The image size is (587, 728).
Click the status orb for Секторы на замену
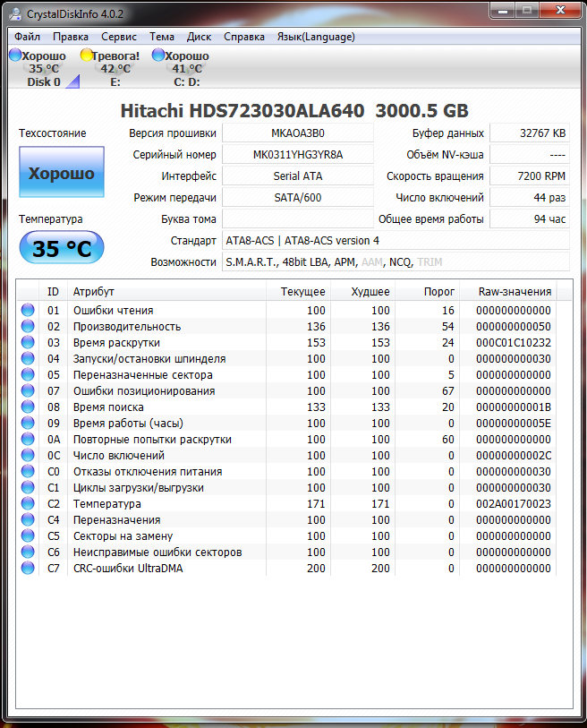click(x=28, y=535)
